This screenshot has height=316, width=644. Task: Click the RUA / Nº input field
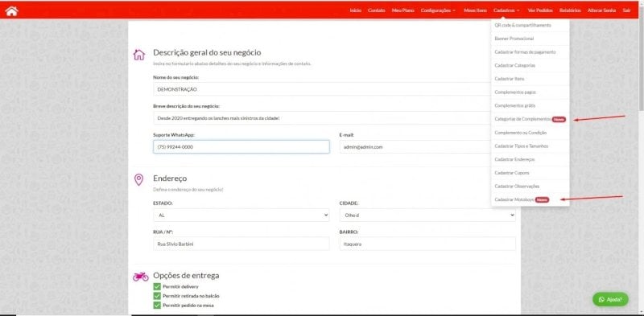point(241,244)
